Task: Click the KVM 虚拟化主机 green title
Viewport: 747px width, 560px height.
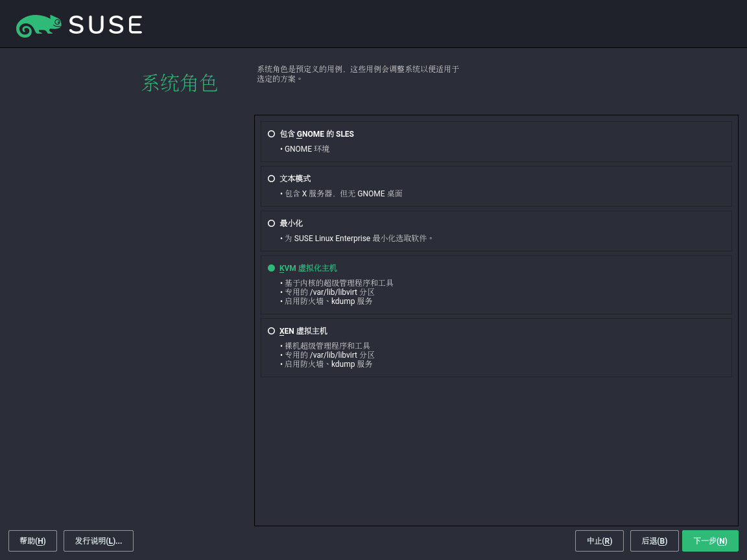Action: point(308,268)
